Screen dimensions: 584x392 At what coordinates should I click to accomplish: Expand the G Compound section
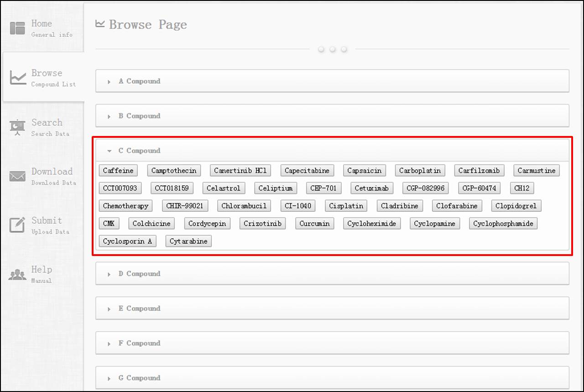click(x=332, y=378)
